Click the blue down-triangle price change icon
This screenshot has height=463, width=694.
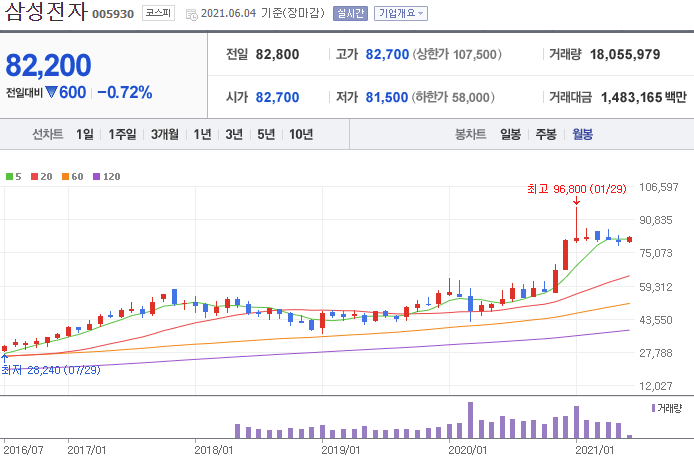[52, 92]
